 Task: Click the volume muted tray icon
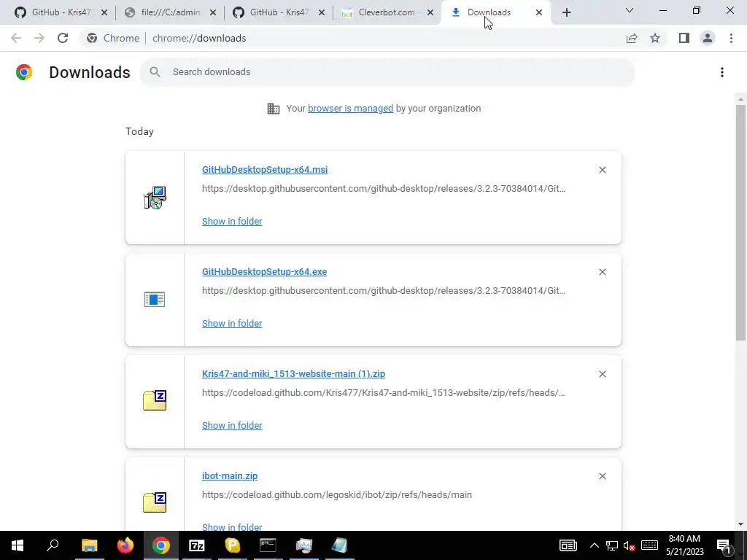[629, 545]
